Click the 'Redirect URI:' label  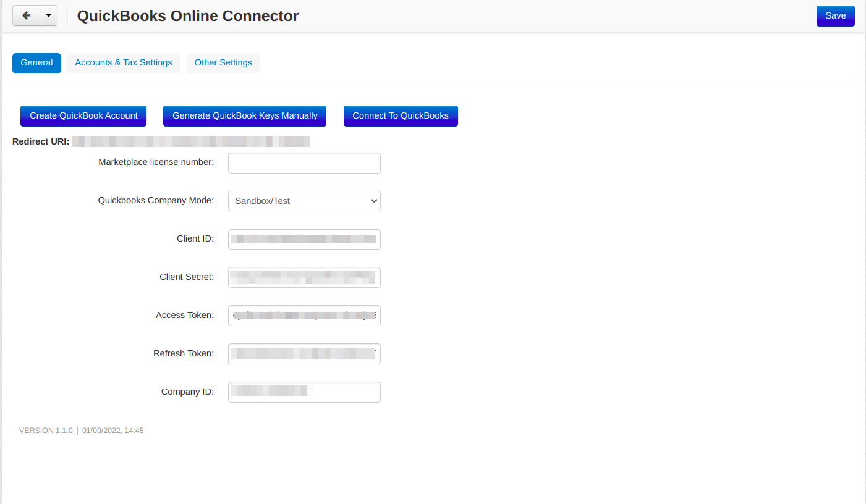pos(41,141)
